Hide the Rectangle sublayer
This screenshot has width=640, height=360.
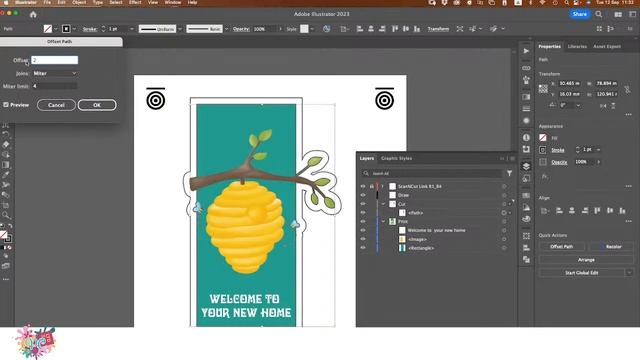(x=363, y=248)
